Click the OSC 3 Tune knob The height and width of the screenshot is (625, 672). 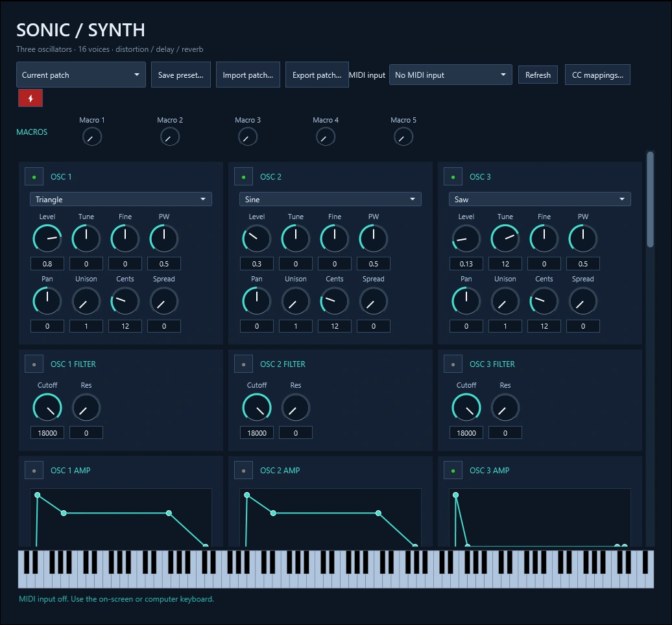pyautogui.click(x=505, y=239)
